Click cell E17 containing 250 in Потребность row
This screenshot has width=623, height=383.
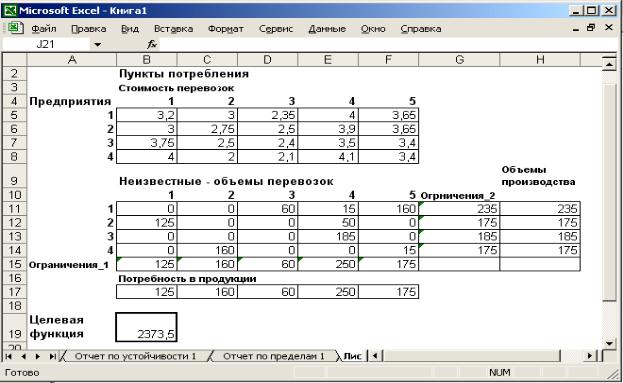coord(328,292)
